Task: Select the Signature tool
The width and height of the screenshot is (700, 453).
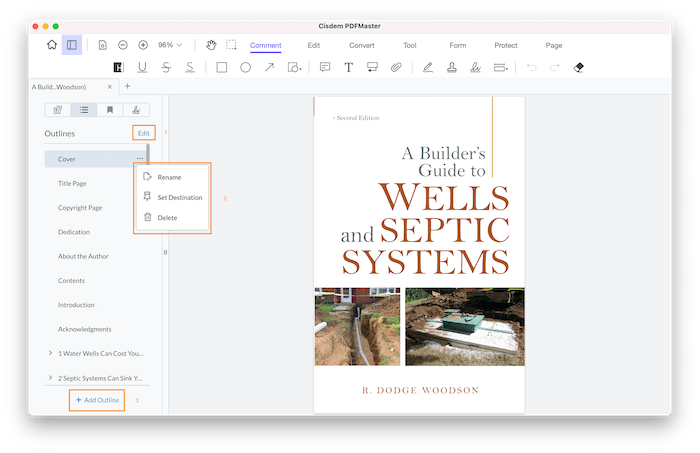Action: [x=475, y=67]
